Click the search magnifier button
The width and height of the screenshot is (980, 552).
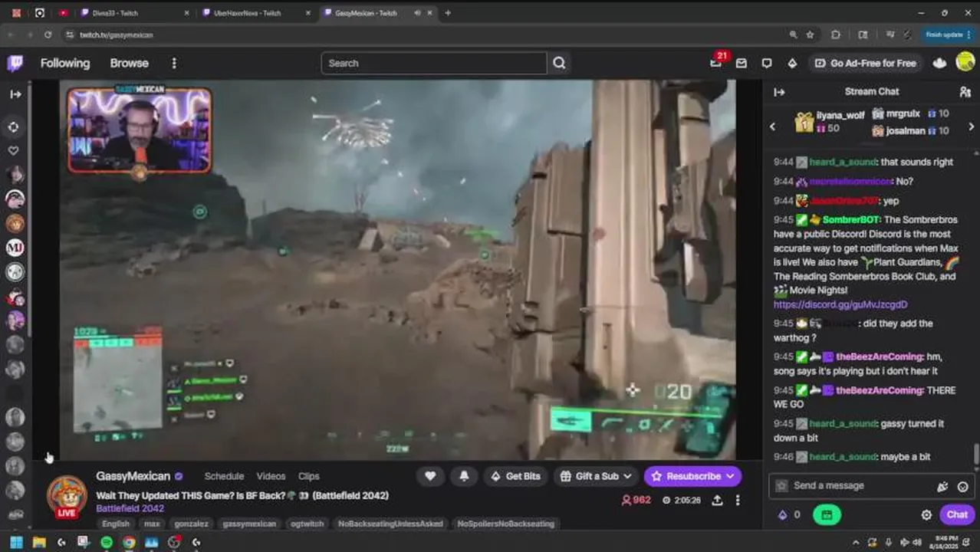pyautogui.click(x=559, y=63)
